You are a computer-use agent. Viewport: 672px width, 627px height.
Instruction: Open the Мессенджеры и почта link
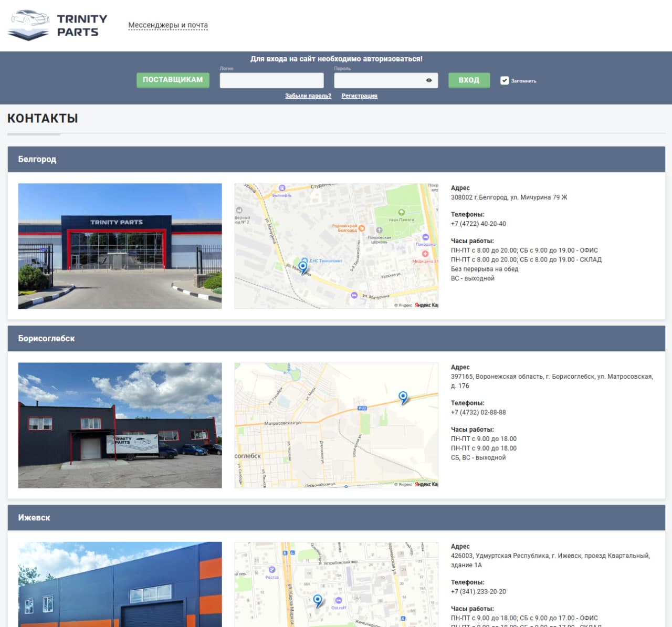click(x=168, y=25)
